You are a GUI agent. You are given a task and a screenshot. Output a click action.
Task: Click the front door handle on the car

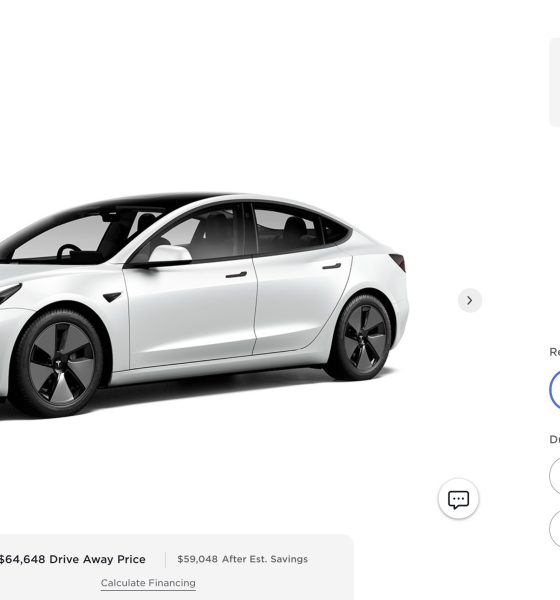(x=236, y=274)
